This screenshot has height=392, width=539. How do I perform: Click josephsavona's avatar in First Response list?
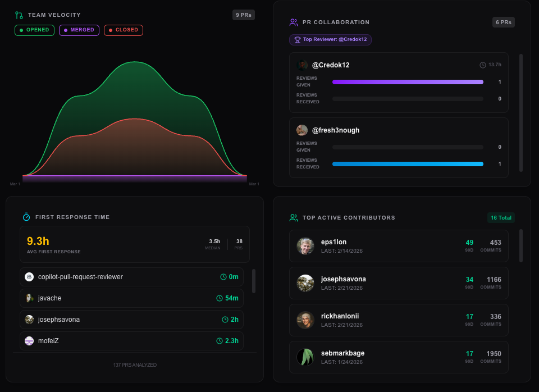coord(29,320)
